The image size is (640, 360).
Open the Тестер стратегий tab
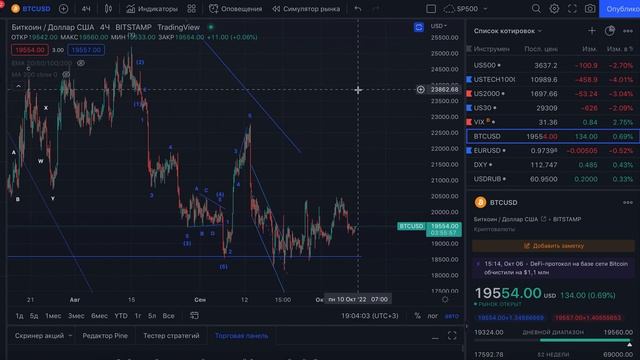171,336
